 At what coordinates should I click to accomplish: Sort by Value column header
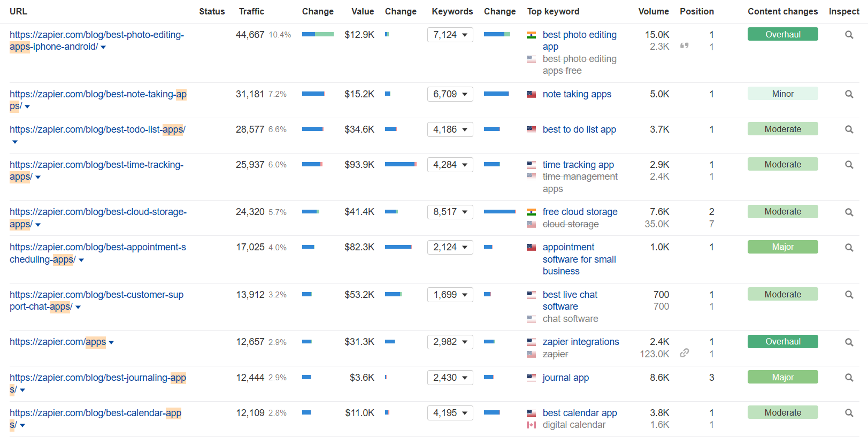[363, 11]
